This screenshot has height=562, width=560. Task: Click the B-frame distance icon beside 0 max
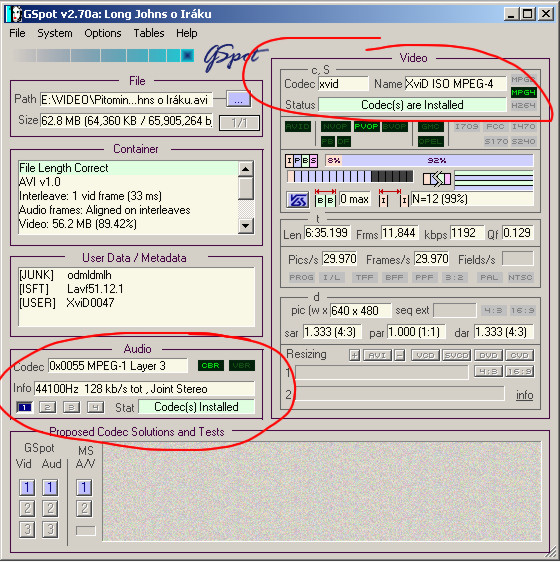325,199
